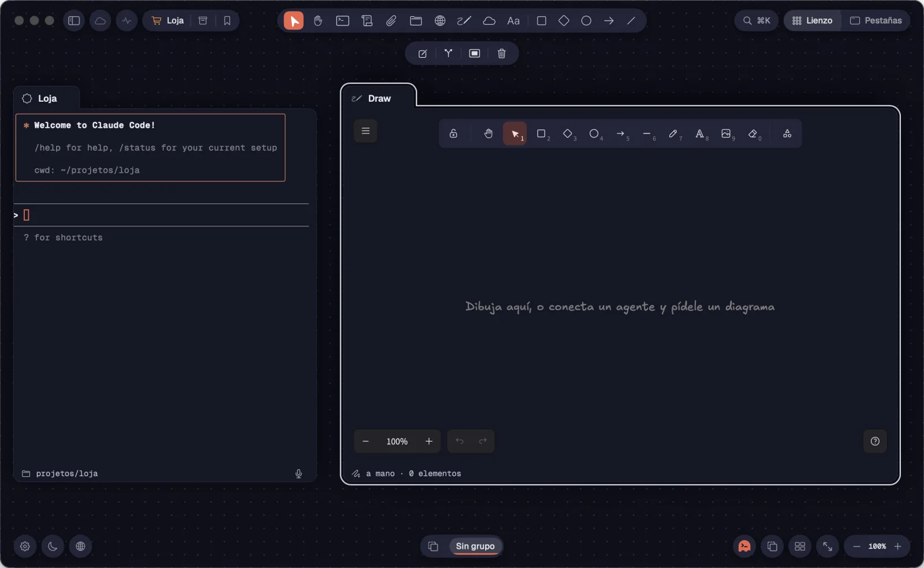This screenshot has width=924, height=568.
Task: Select the arrow tool in top toolbar
Action: (609, 21)
